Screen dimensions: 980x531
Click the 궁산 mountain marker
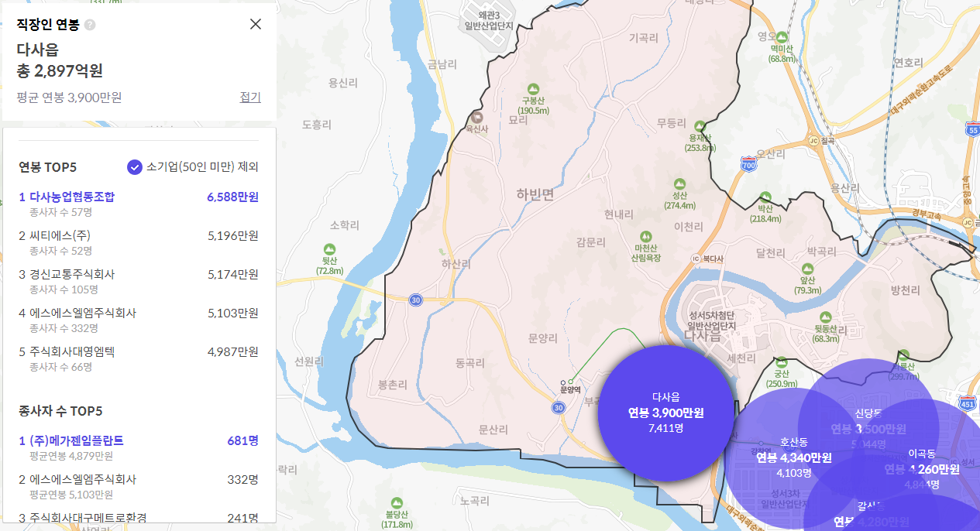782,361
